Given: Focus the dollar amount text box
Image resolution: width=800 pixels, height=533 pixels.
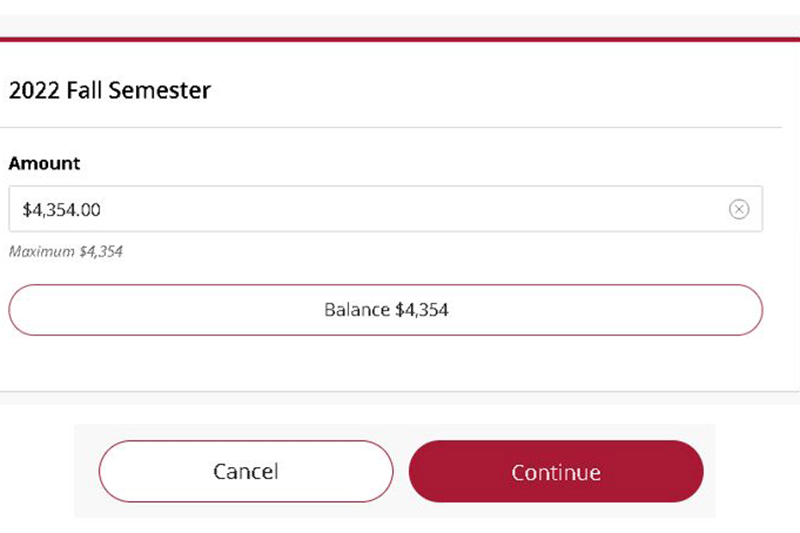Looking at the screenshot, I should point(385,209).
